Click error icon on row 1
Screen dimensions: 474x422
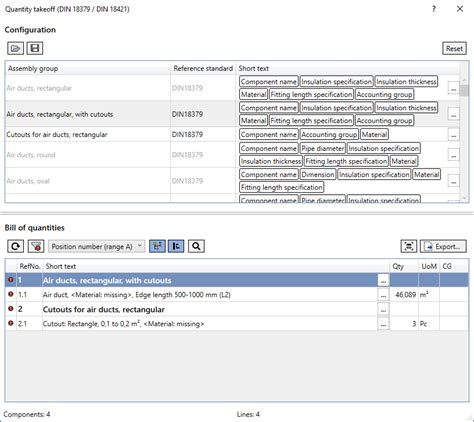coord(11,280)
